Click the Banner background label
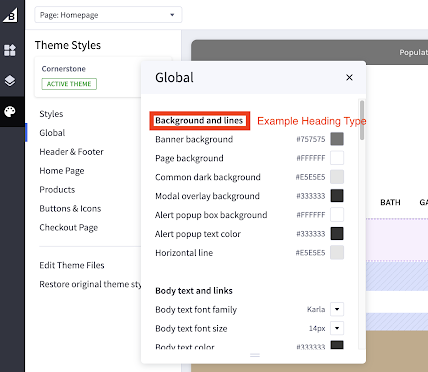This screenshot has height=372, width=428. [194, 139]
